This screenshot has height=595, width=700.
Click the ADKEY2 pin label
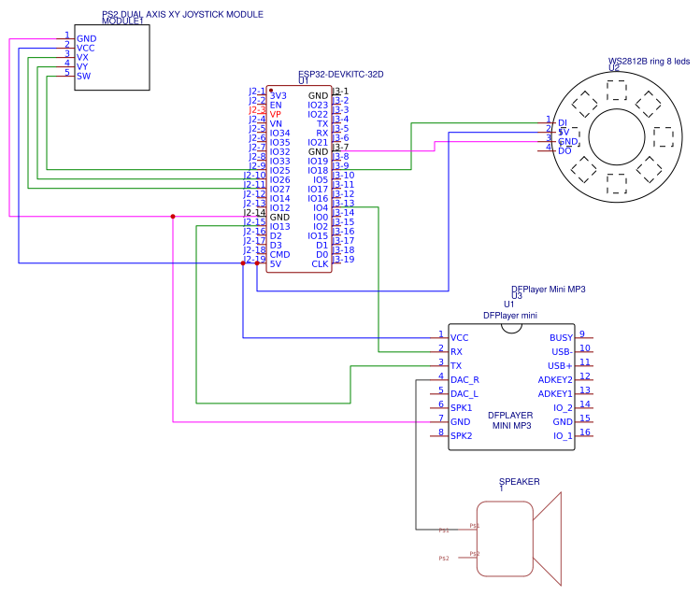point(555,380)
